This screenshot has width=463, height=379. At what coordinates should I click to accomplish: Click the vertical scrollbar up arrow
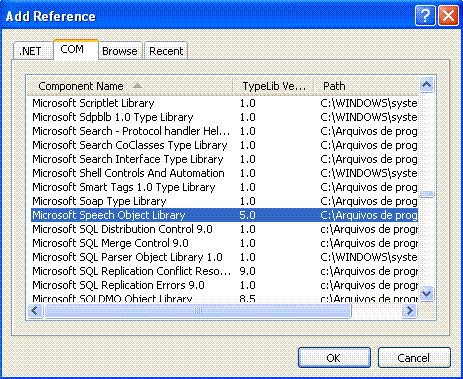click(426, 85)
